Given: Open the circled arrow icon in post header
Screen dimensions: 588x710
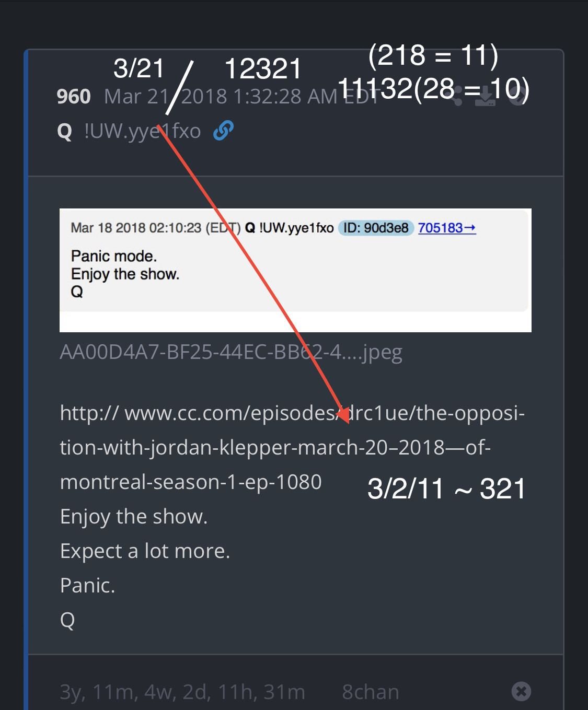Looking at the screenshot, I should [518, 96].
